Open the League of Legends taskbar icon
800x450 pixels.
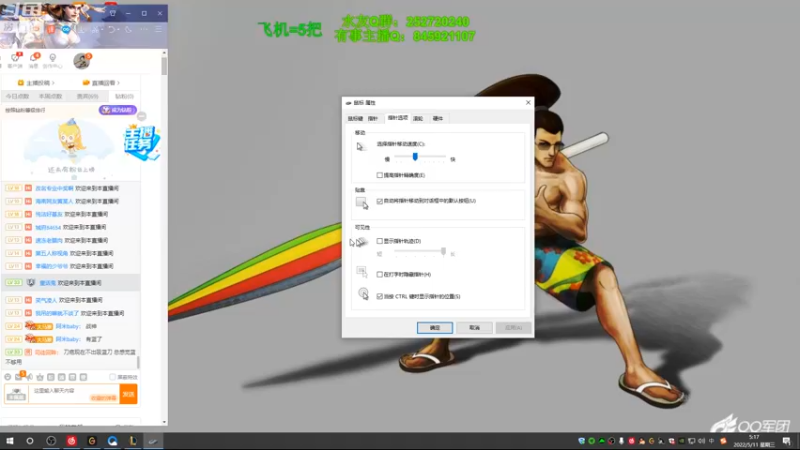coord(133,441)
